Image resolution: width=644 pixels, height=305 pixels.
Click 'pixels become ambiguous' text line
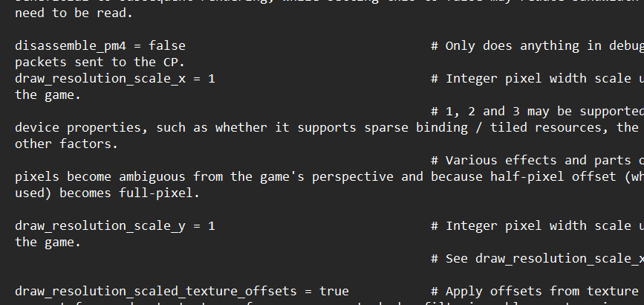329,177
